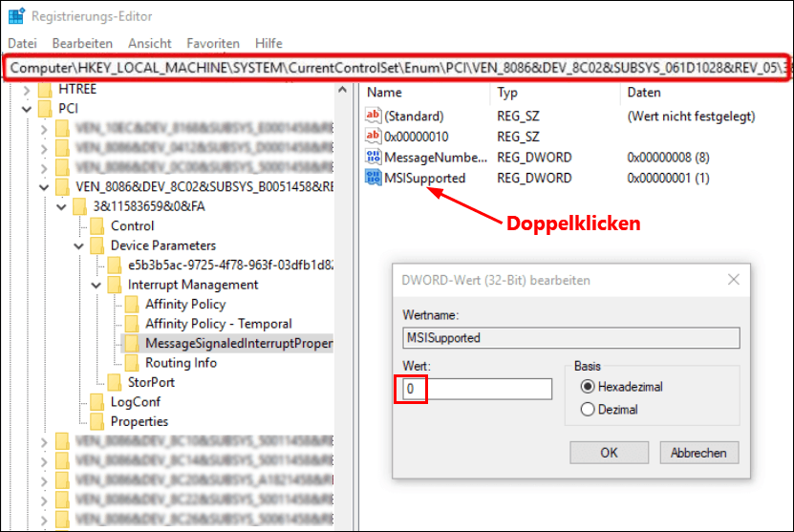The width and height of the screenshot is (794, 532).
Task: Open the Favoriten menu
Action: click(213, 44)
